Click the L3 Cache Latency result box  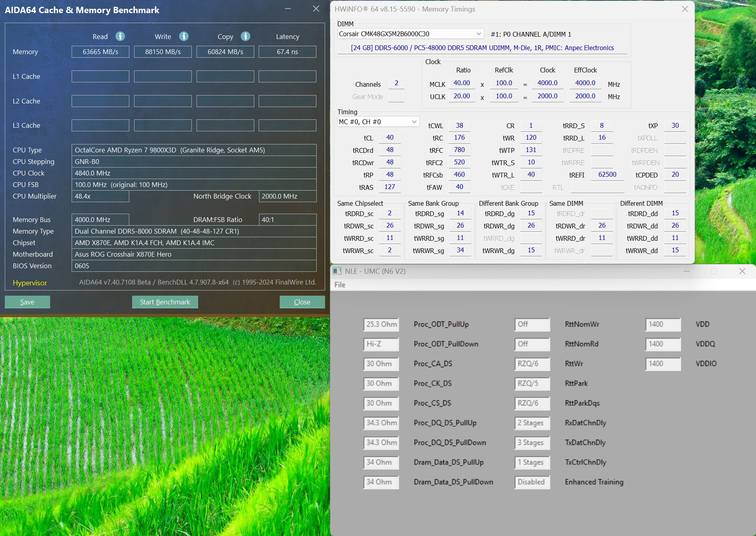pyautogui.click(x=287, y=125)
